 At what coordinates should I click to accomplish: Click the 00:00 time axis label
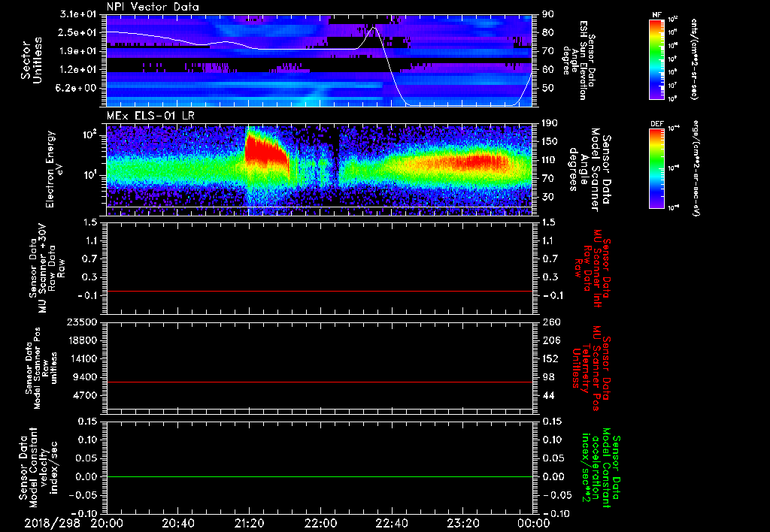click(534, 523)
